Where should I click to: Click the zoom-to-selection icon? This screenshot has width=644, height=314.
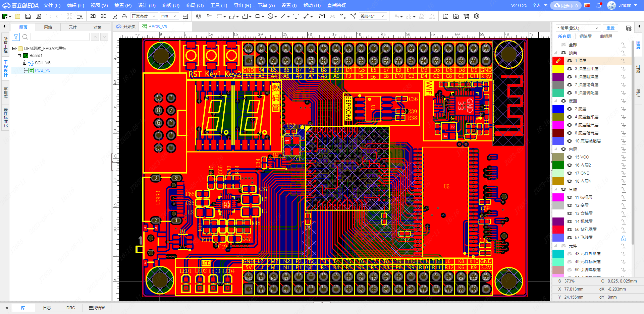point(114,16)
